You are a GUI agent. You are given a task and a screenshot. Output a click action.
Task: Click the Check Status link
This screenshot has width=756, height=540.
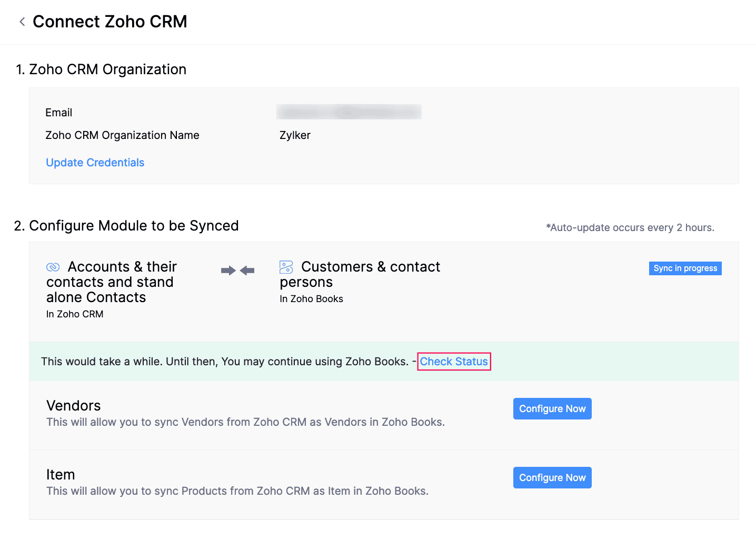click(454, 361)
